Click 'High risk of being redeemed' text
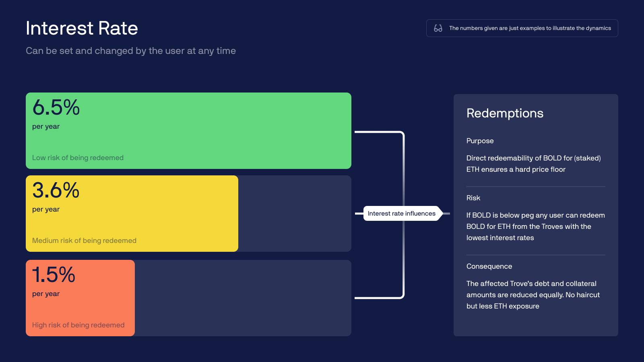The height and width of the screenshot is (362, 644). point(78,325)
